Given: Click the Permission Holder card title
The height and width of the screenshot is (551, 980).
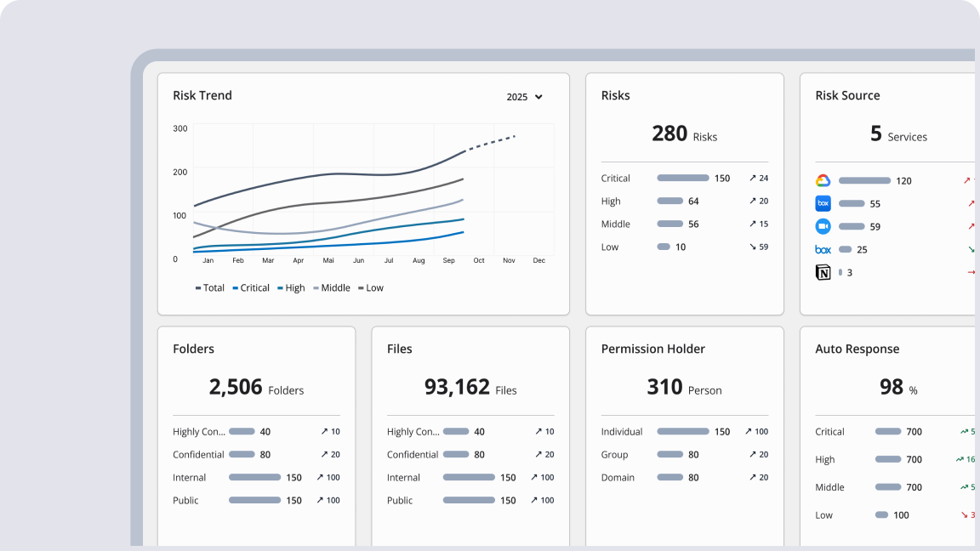Looking at the screenshot, I should pos(653,349).
